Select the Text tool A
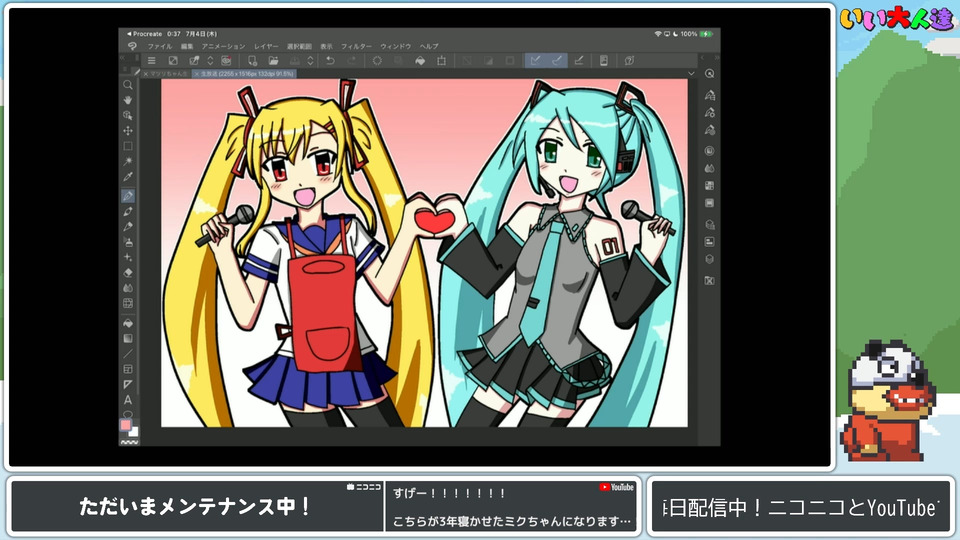Image resolution: width=960 pixels, height=540 pixels. 127,400
